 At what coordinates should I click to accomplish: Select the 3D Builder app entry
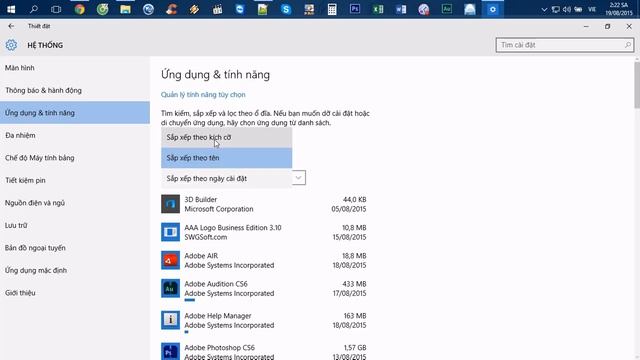(264, 204)
